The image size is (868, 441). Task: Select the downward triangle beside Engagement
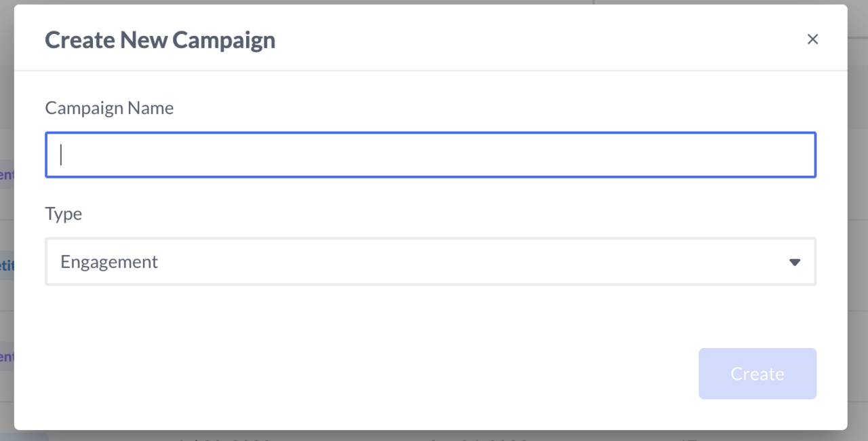point(795,262)
